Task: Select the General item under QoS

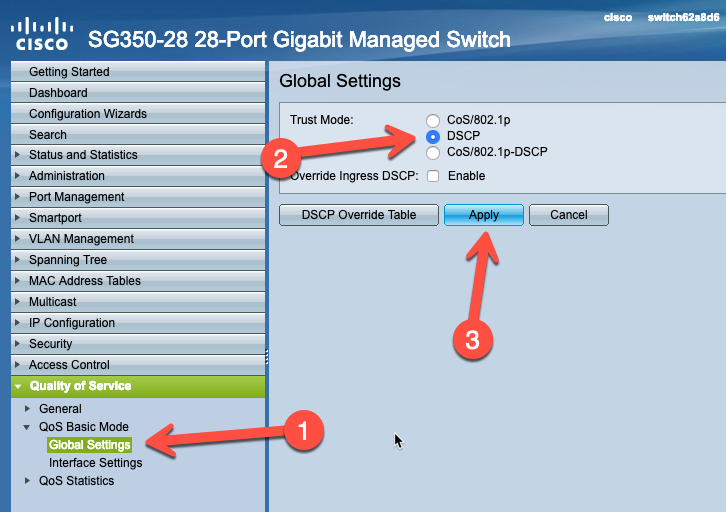Action: click(60, 409)
